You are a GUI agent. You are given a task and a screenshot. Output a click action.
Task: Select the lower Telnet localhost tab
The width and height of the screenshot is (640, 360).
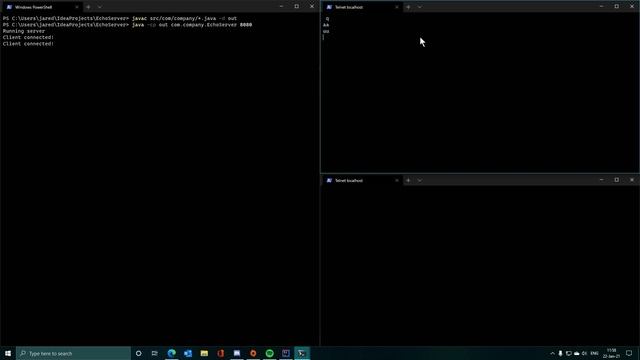[361, 180]
